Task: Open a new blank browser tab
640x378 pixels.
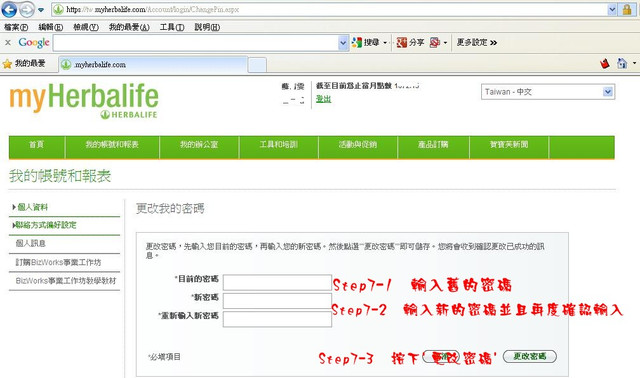Action: [257, 65]
